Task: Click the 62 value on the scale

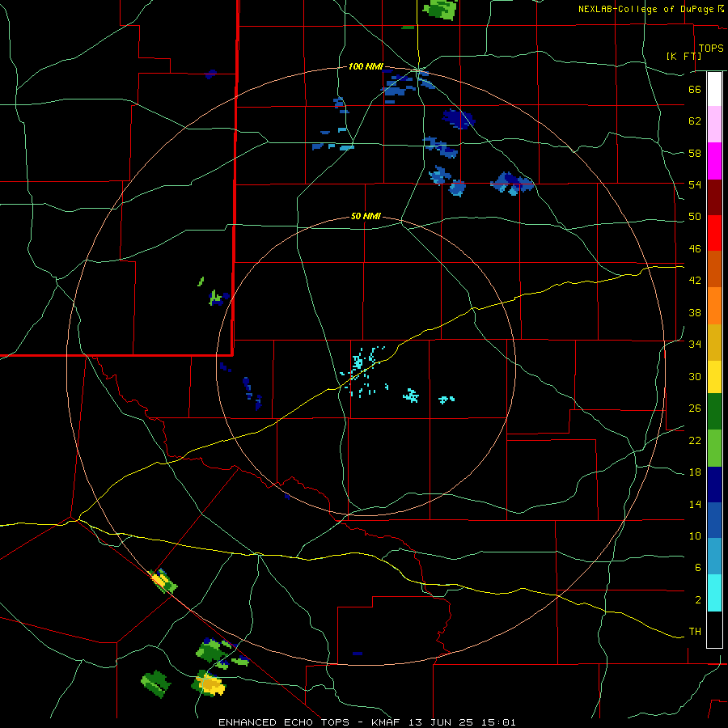Action: (695, 121)
